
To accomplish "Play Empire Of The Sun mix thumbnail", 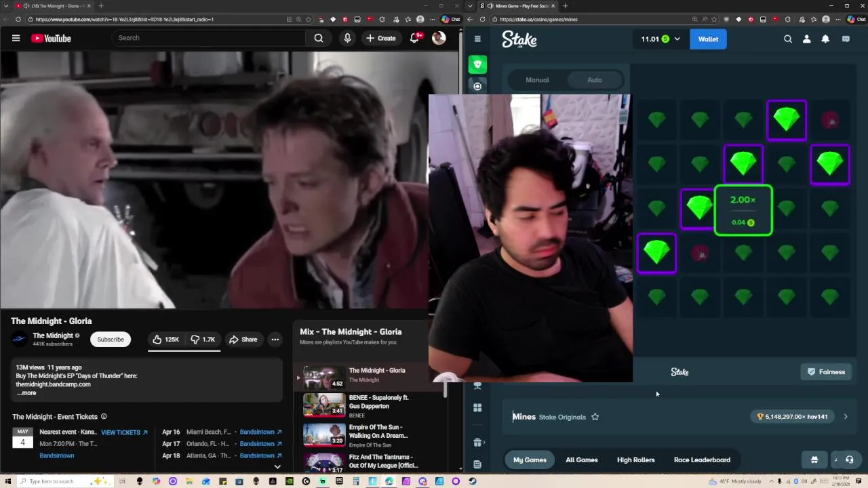I will tap(323, 434).
